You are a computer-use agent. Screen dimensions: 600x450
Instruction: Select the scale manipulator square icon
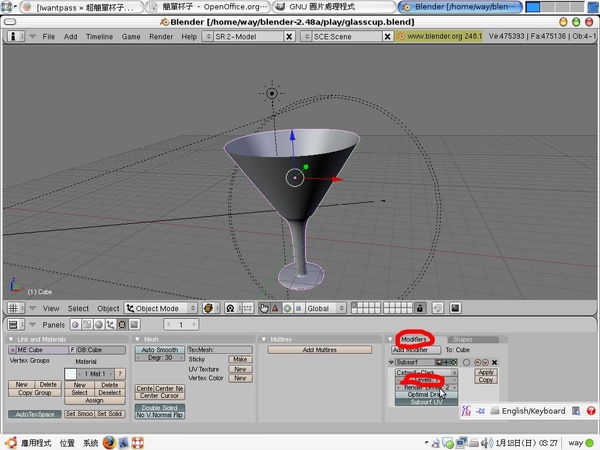[x=298, y=308]
